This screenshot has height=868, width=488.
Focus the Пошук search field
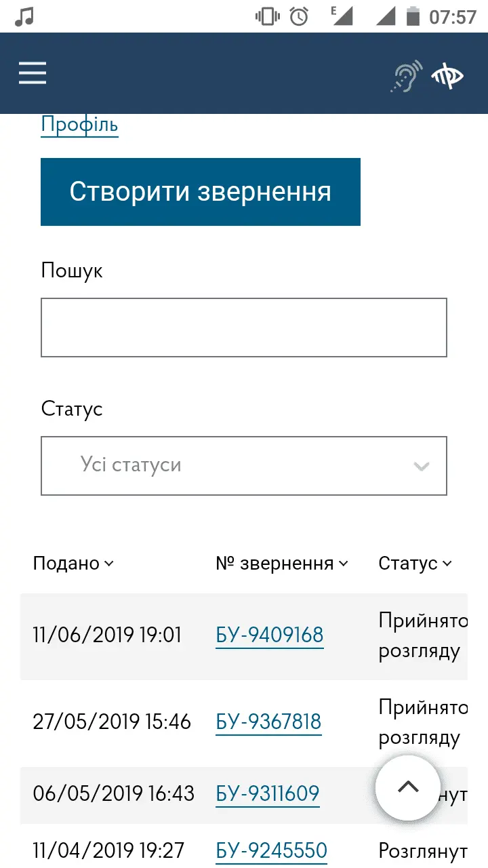click(244, 328)
